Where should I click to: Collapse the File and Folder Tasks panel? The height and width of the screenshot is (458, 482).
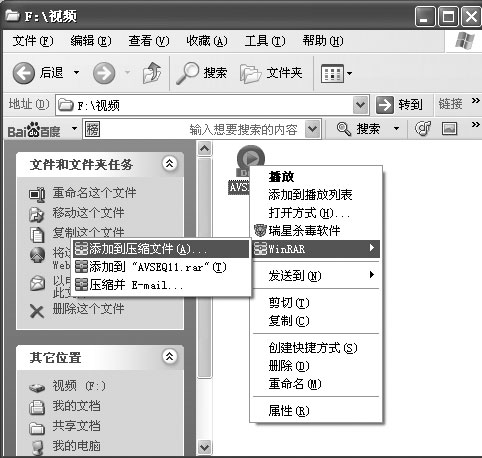170,164
